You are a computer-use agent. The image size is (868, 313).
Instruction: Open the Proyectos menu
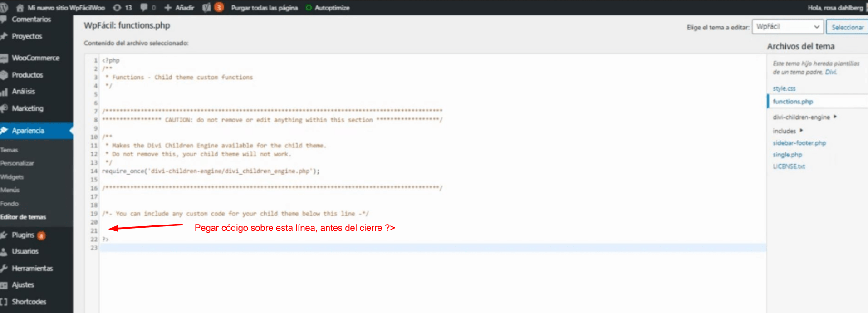27,36
